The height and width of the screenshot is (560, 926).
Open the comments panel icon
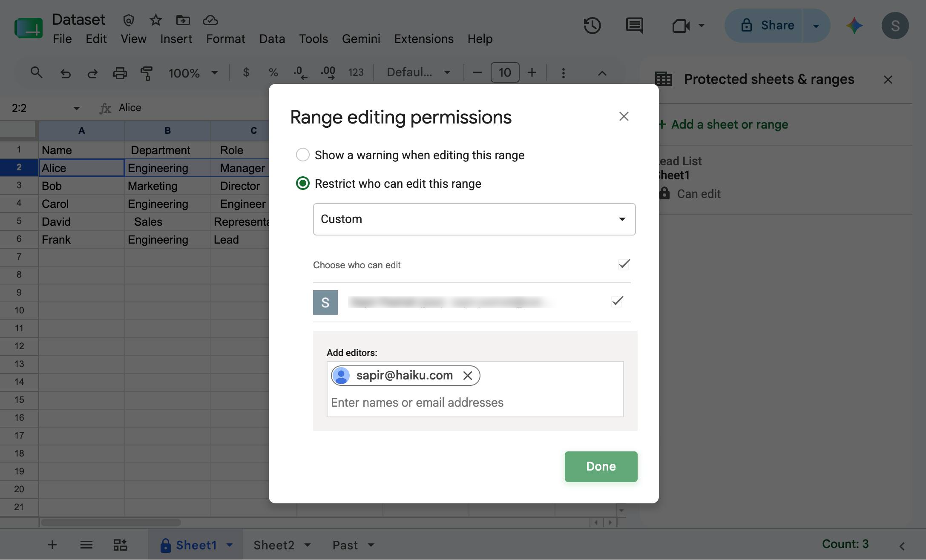tap(634, 26)
